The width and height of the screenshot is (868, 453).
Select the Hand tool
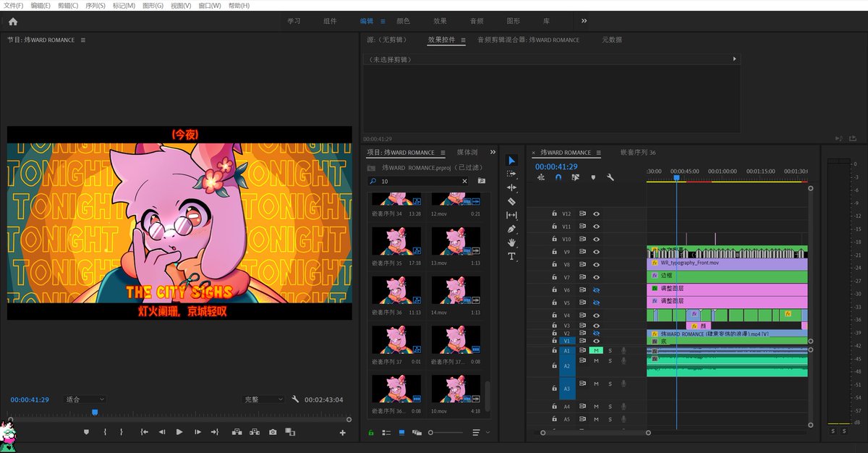511,242
